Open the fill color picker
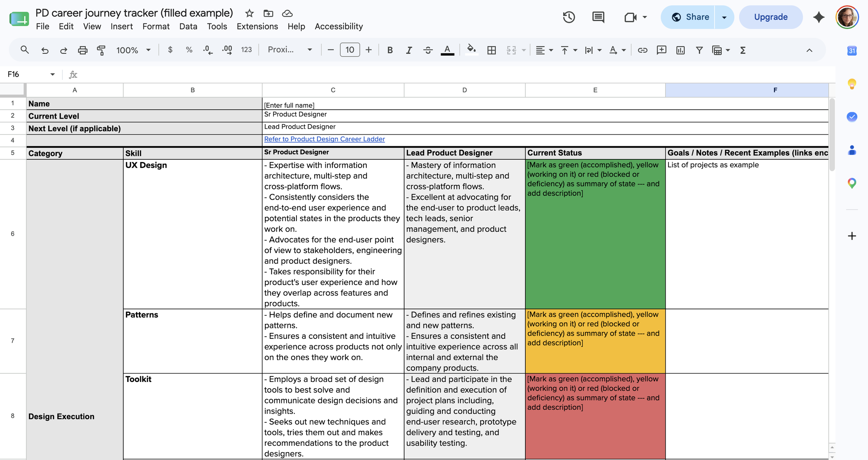Screen dimensions: 868x460 click(x=471, y=50)
